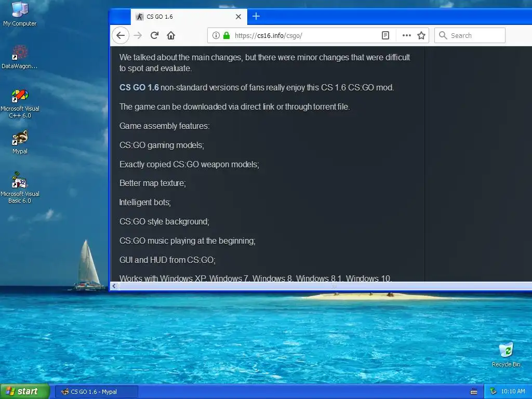
Task: Select My Computer desktop icon
Action: coord(20,14)
